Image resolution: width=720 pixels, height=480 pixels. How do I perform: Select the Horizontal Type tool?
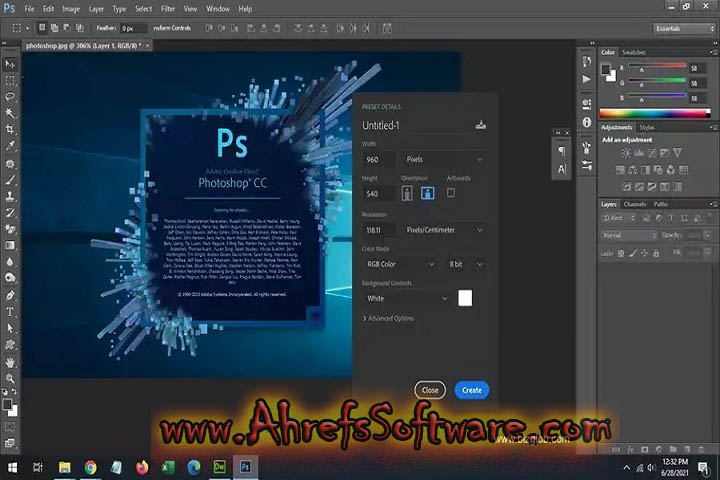pyautogui.click(x=10, y=312)
